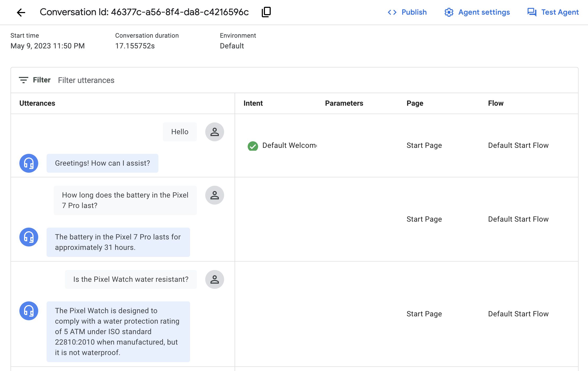Click the user avatar icon first row
The width and height of the screenshot is (588, 371).
215,132
